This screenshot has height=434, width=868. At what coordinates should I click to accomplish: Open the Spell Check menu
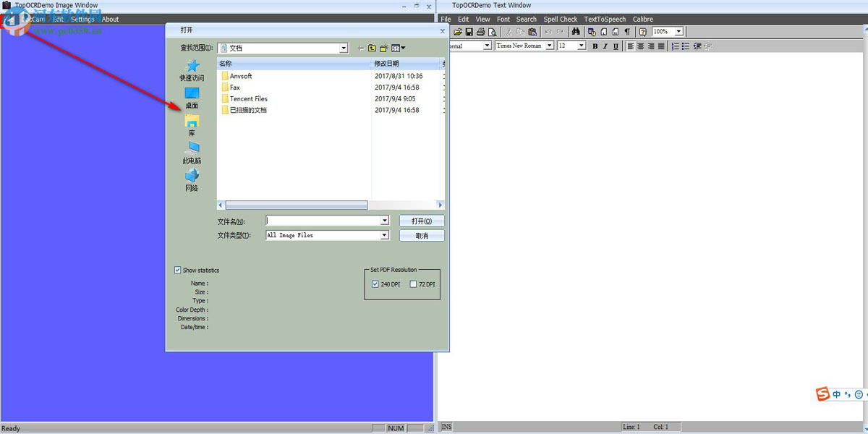point(561,20)
